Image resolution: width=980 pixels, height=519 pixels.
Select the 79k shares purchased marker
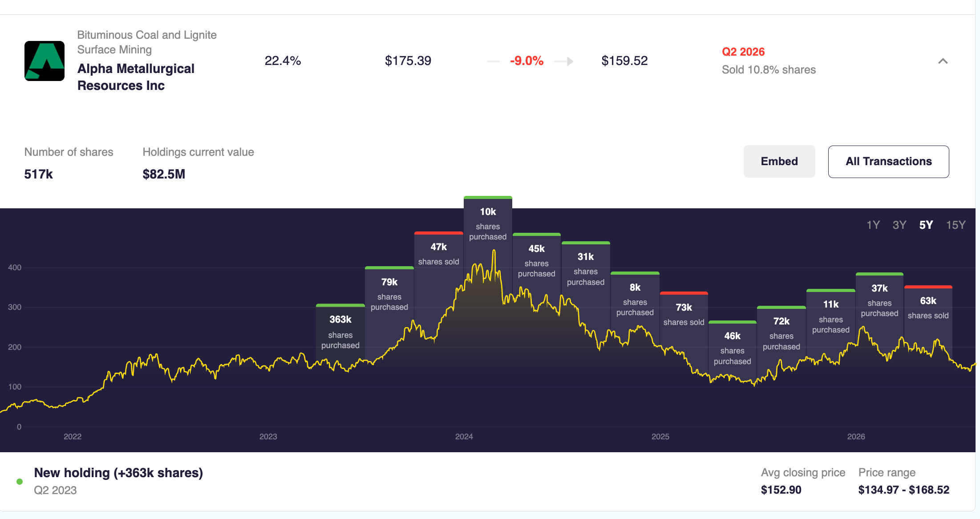tap(389, 294)
